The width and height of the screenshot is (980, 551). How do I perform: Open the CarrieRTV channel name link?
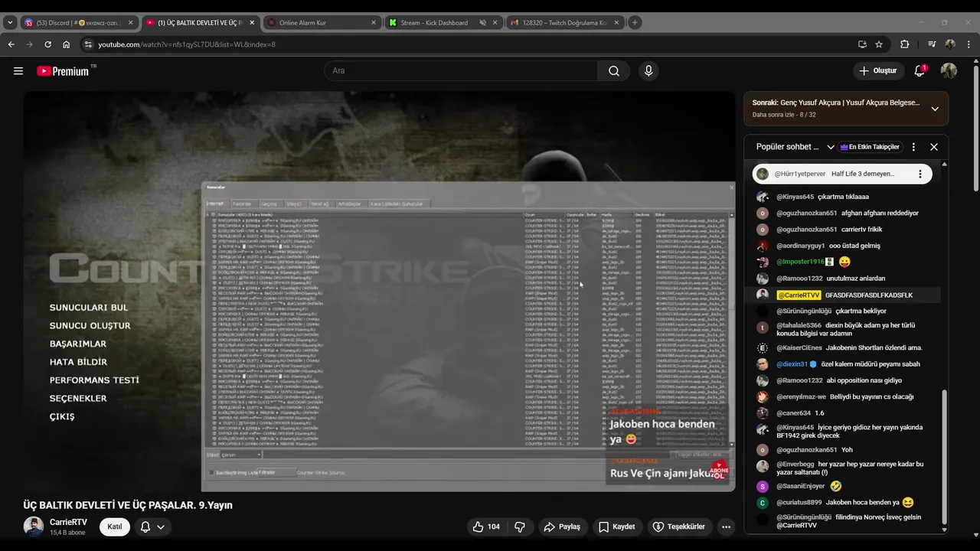point(68,522)
